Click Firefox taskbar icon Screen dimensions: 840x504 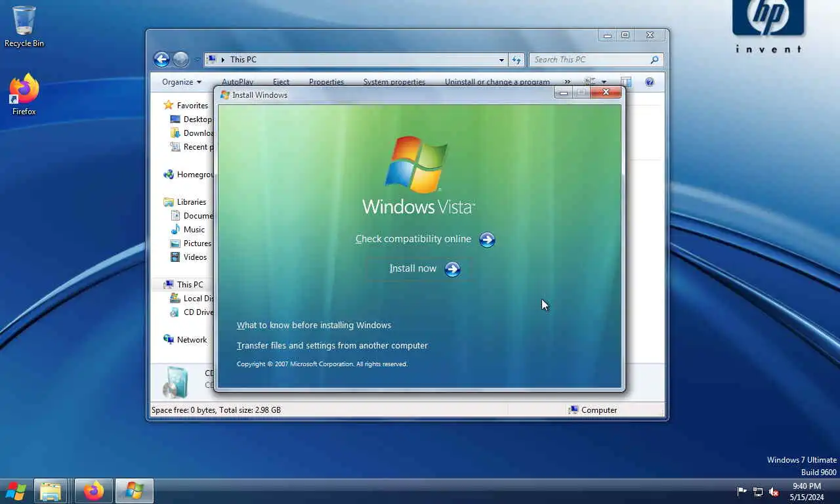[93, 491]
